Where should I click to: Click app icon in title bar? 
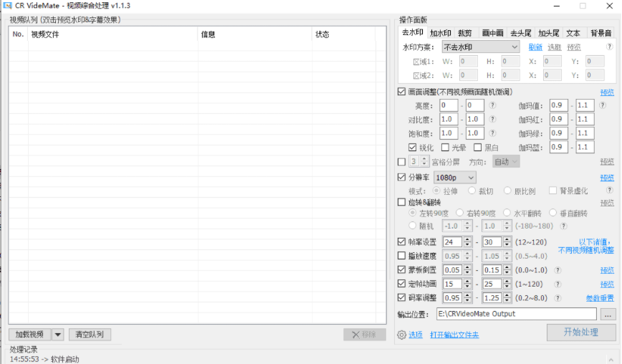point(7,6)
